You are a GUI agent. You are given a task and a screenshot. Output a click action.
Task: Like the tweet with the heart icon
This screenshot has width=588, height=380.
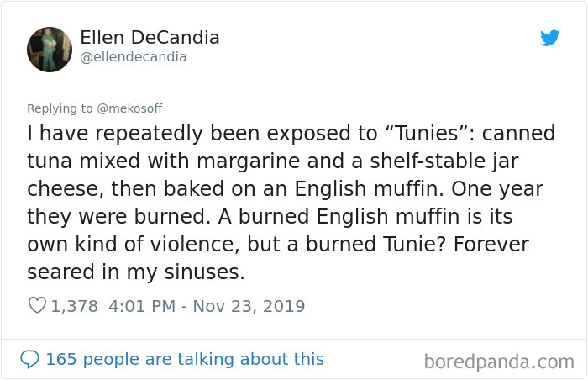click(37, 305)
